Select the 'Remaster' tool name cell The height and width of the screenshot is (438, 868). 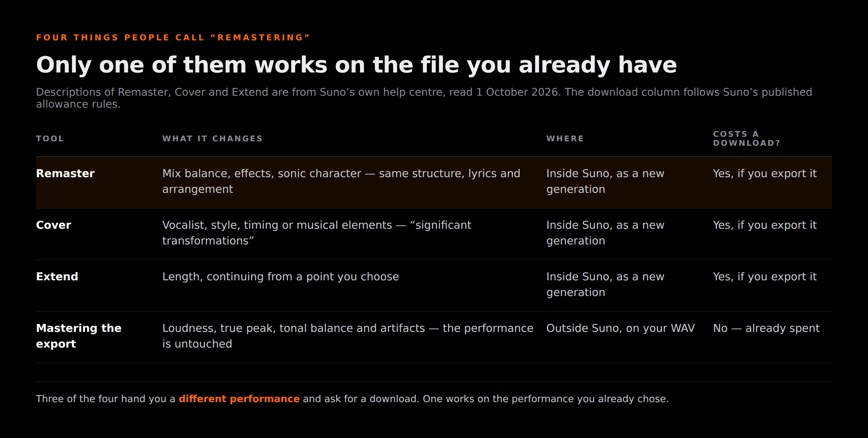coord(65,173)
